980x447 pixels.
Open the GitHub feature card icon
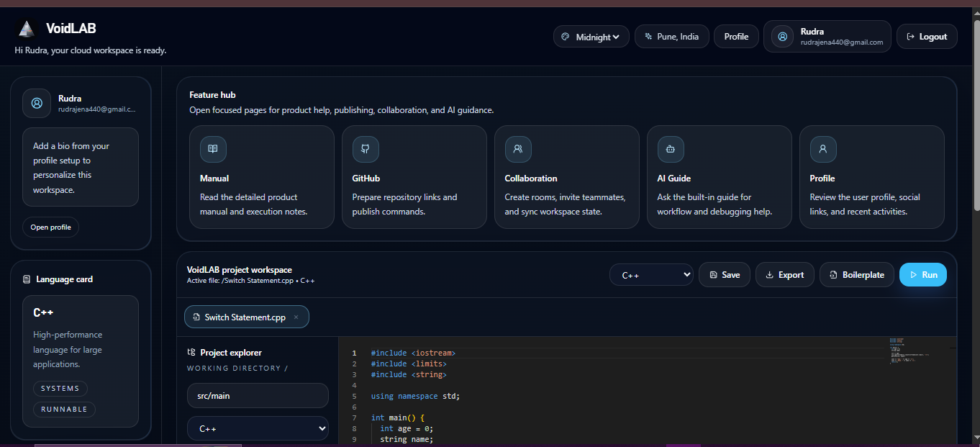(x=366, y=149)
